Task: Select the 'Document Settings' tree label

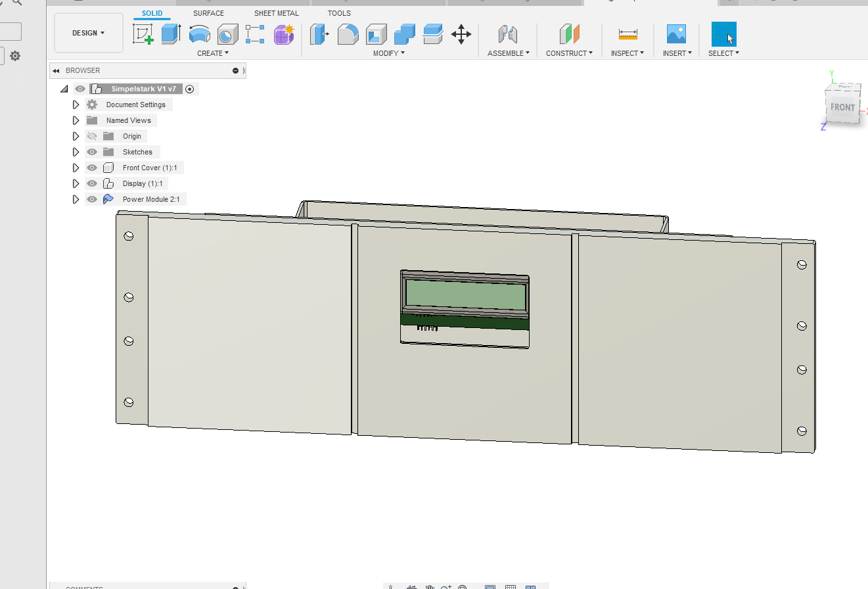Action: 136,105
